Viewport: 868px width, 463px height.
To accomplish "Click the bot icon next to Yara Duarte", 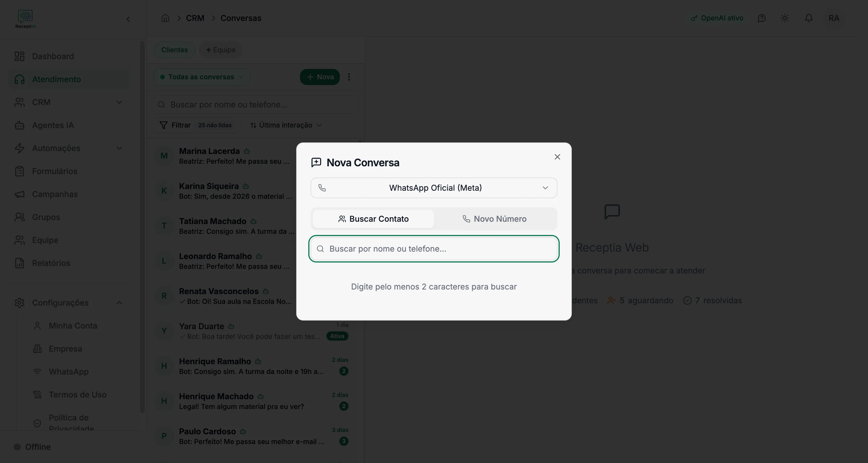I will (x=231, y=327).
